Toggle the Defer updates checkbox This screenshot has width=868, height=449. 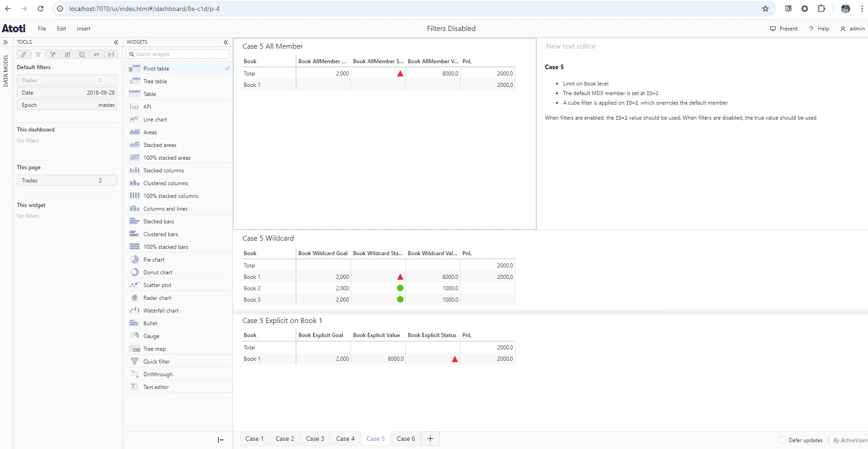tap(782, 440)
